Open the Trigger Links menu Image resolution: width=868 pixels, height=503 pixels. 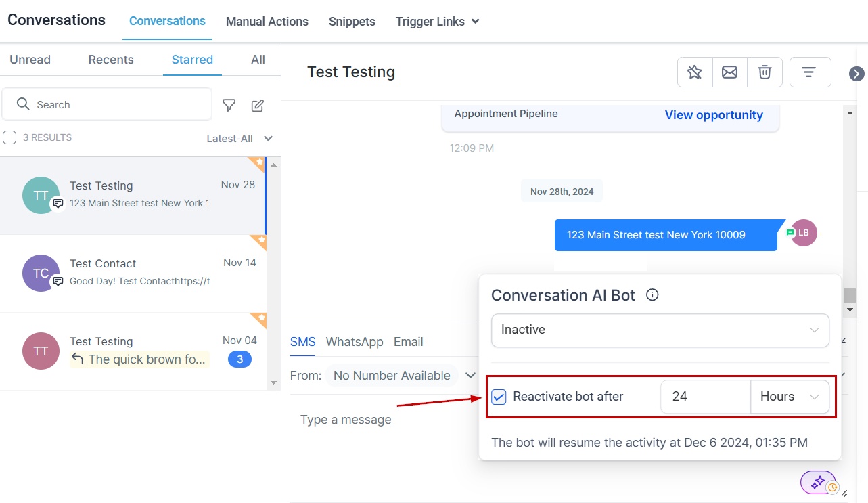coord(437,22)
